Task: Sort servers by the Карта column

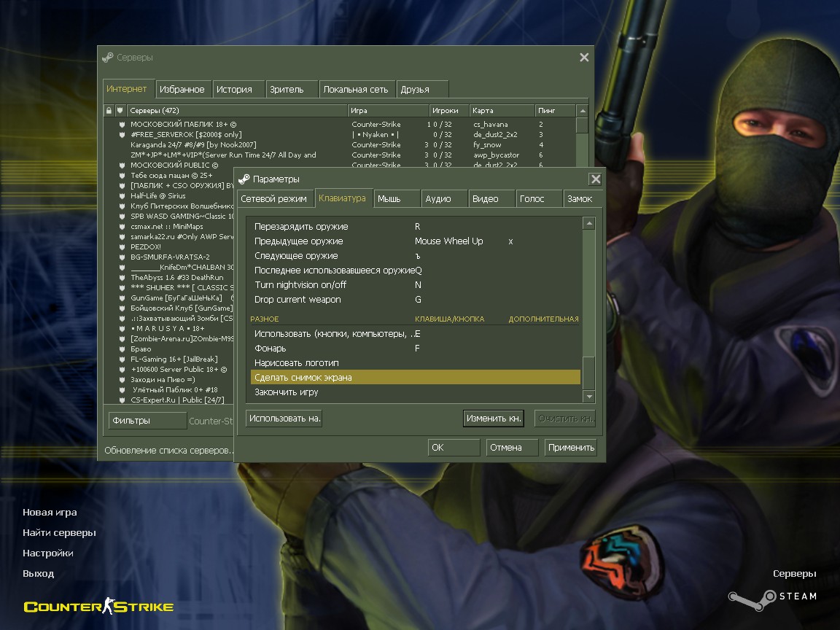Action: 502,110
